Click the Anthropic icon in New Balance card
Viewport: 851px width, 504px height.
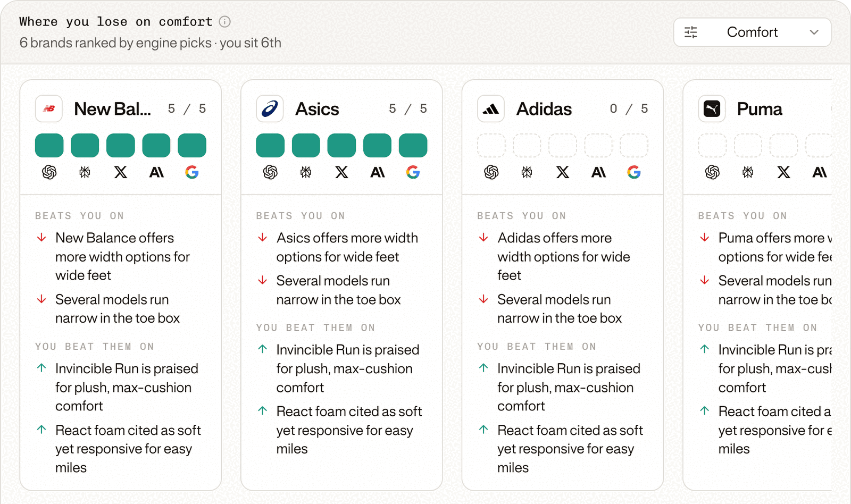tap(156, 172)
